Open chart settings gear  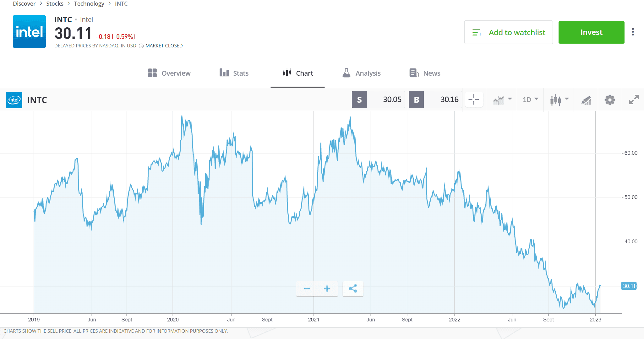[610, 100]
